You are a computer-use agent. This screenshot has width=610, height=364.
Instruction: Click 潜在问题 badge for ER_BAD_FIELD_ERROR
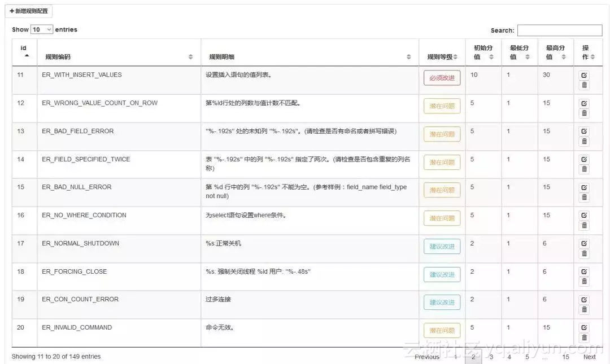(442, 134)
